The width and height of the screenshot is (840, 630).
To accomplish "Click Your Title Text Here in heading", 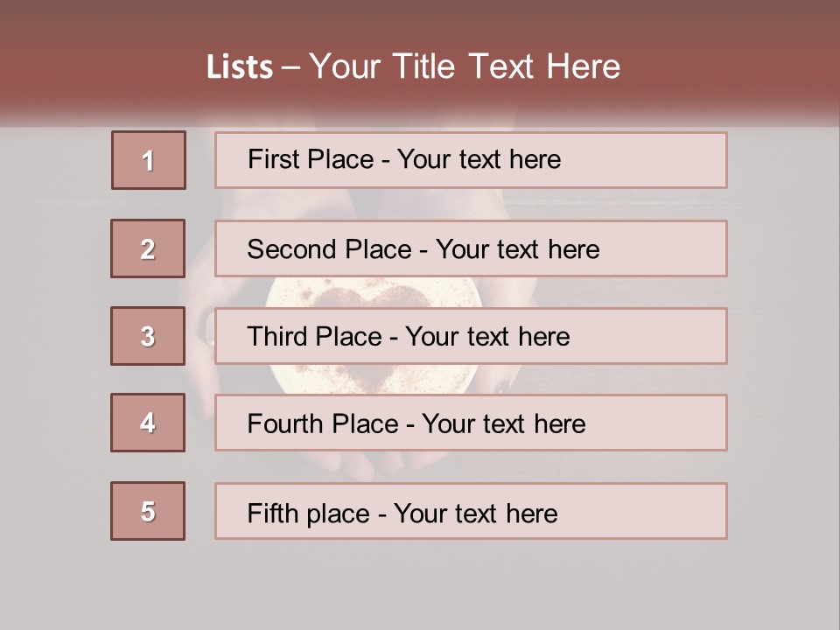I will [x=465, y=66].
